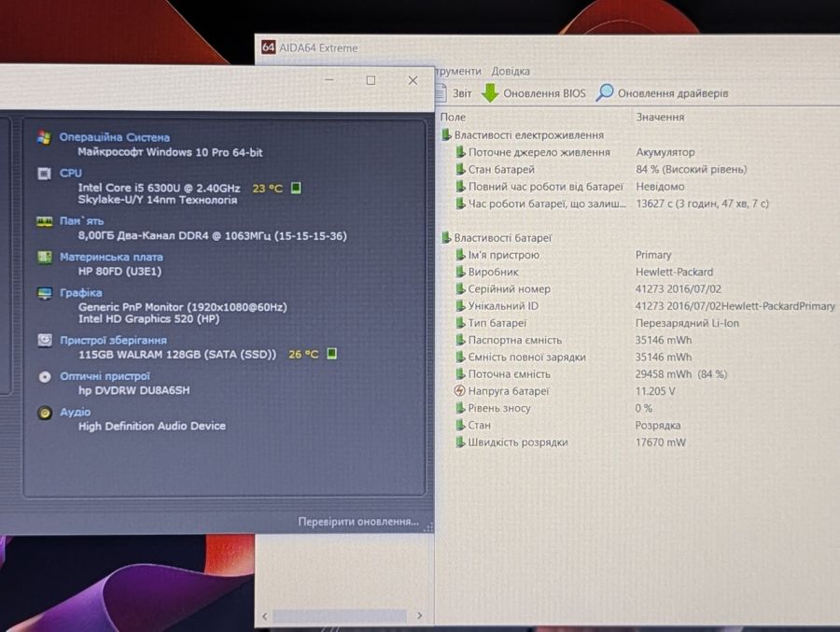
Task: Open the partially hidden Інструменти menu
Action: pyautogui.click(x=458, y=71)
